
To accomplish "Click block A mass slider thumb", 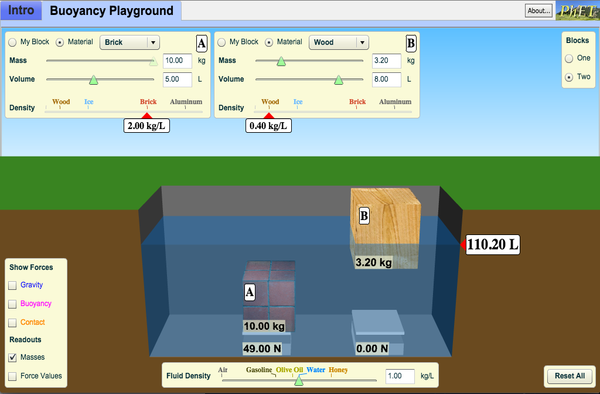I will pyautogui.click(x=153, y=61).
